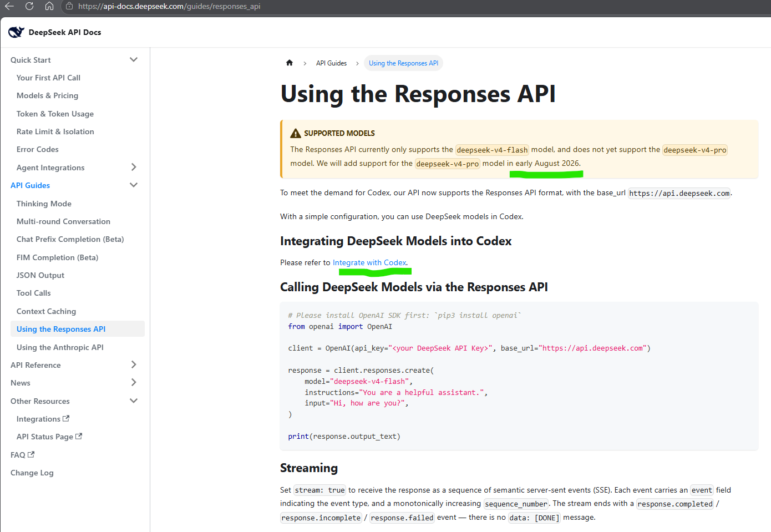Open the Change Log page

pyautogui.click(x=32, y=473)
